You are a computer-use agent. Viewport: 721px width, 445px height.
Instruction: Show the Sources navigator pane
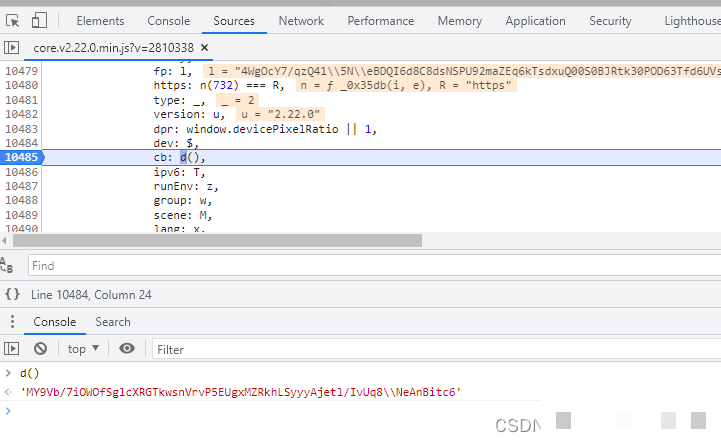pos(12,47)
